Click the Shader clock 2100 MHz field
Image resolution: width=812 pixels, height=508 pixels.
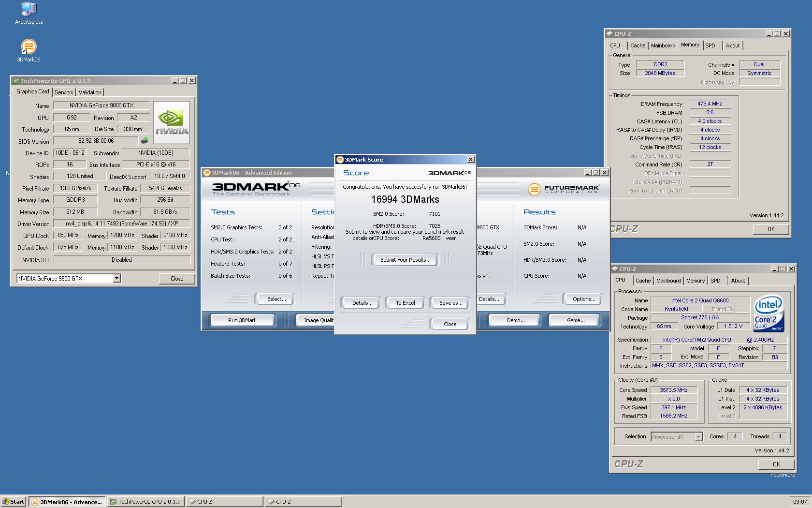(175, 235)
